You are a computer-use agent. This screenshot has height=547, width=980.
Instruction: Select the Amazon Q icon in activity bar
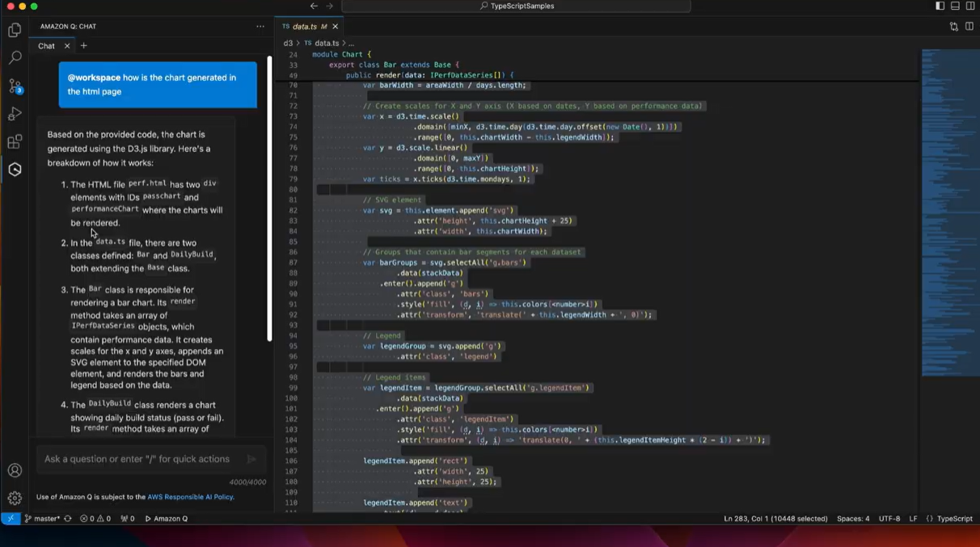click(15, 170)
